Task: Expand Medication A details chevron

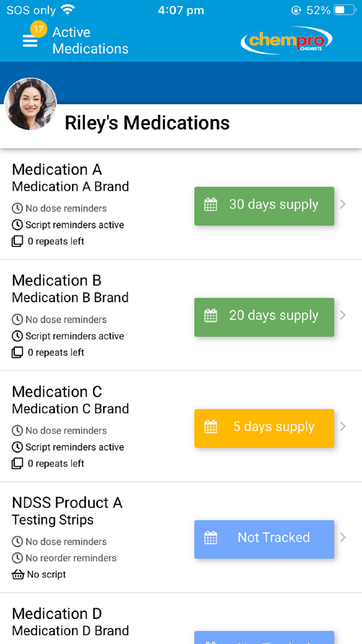Action: click(x=343, y=204)
